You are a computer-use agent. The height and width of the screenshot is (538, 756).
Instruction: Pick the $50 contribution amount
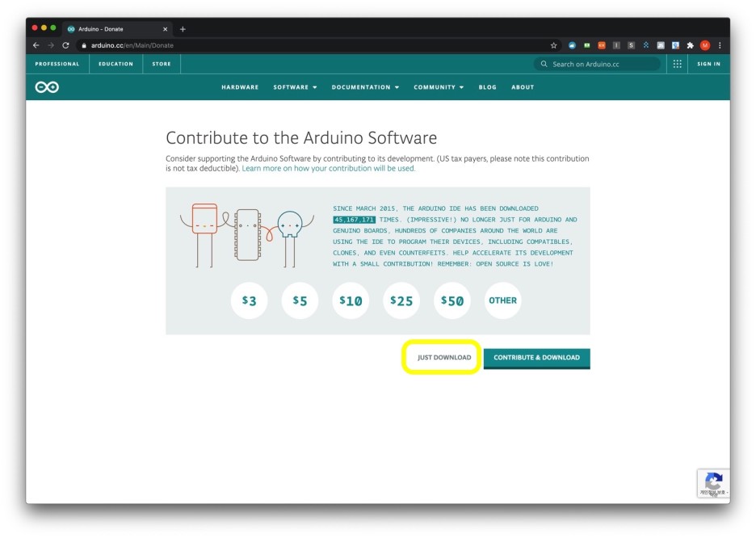451,301
